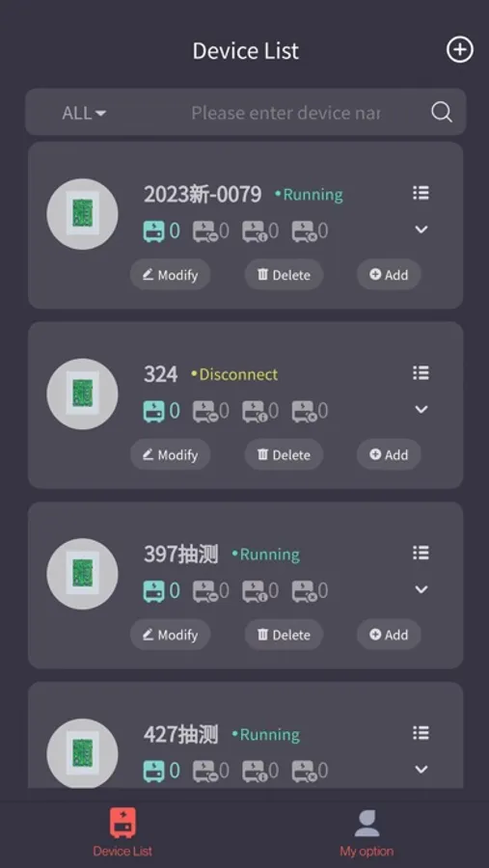489x868 pixels.
Task: Expand the 397抽测 device card chevron
Action: click(421, 589)
